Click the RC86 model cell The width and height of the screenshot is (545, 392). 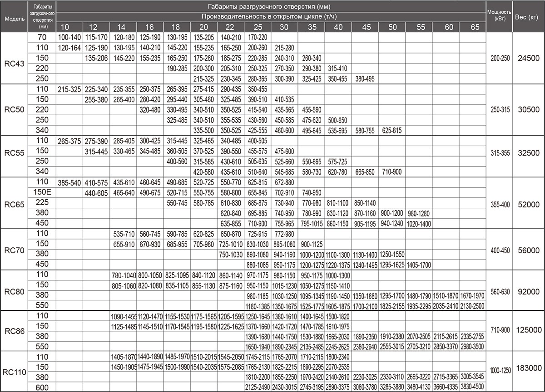click(x=15, y=330)
